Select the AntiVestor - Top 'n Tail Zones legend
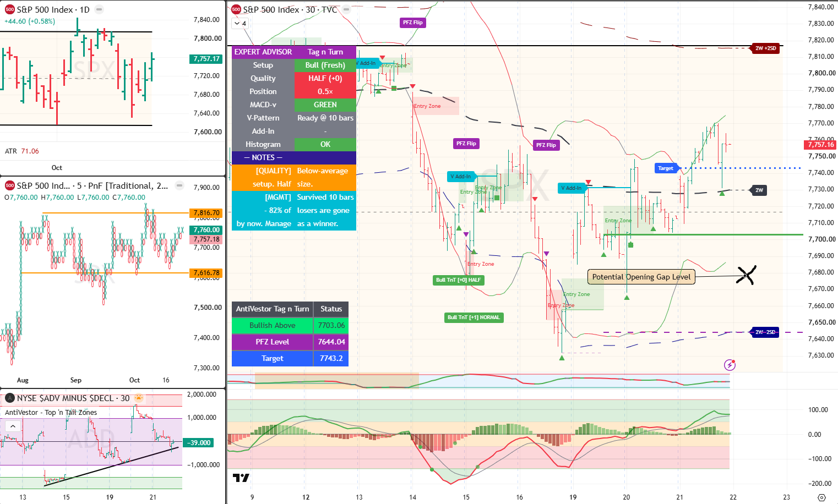Viewport: 838px width, 504px height. [51, 412]
